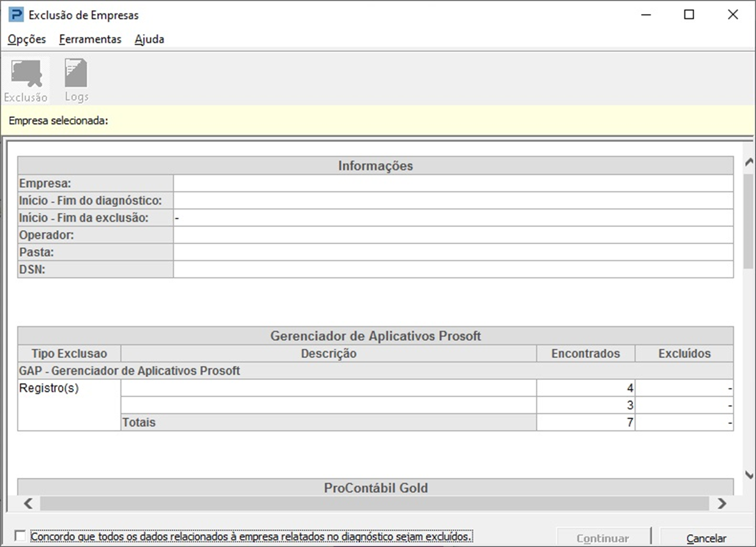Click 'GAP - Gerenciador de Aplicativos Prosoft' row
Viewport: 756px width, 547px height.
[x=376, y=370]
